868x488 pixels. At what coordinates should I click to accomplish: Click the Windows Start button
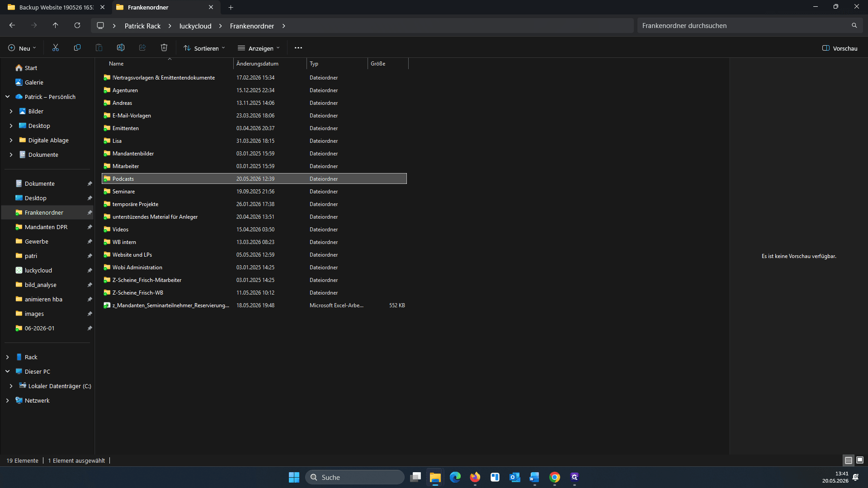point(294,477)
